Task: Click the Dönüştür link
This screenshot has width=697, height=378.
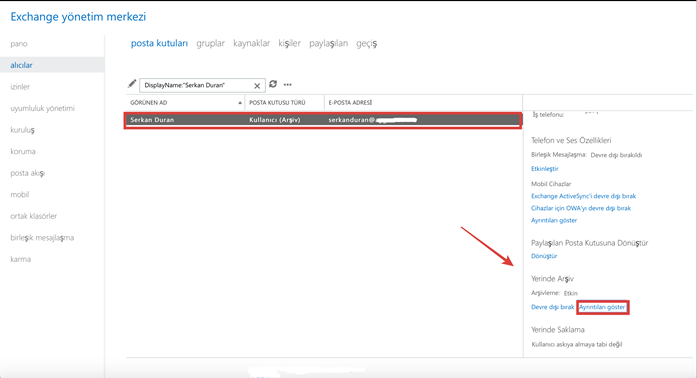Action: [544, 256]
